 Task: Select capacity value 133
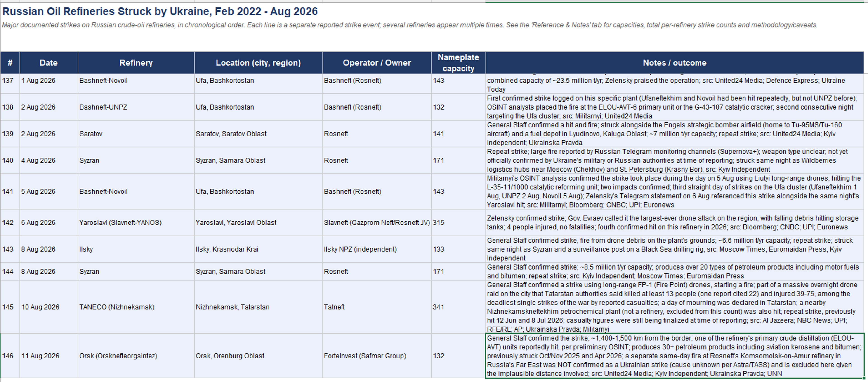tap(458, 249)
